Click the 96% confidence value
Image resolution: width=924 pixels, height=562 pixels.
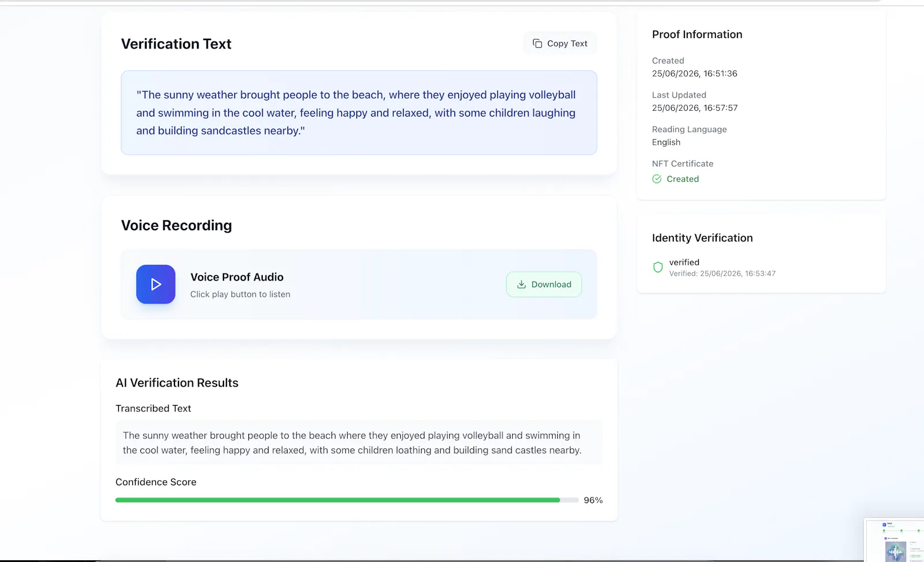coord(593,500)
